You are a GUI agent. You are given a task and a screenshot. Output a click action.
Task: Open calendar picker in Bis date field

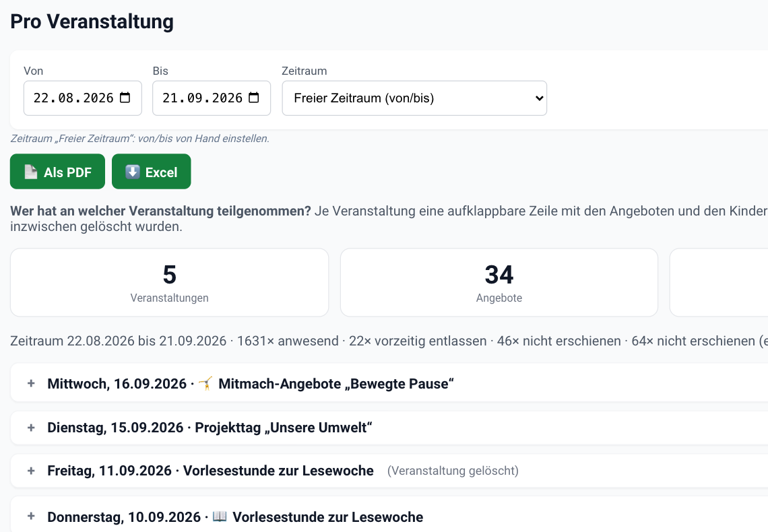coord(254,98)
